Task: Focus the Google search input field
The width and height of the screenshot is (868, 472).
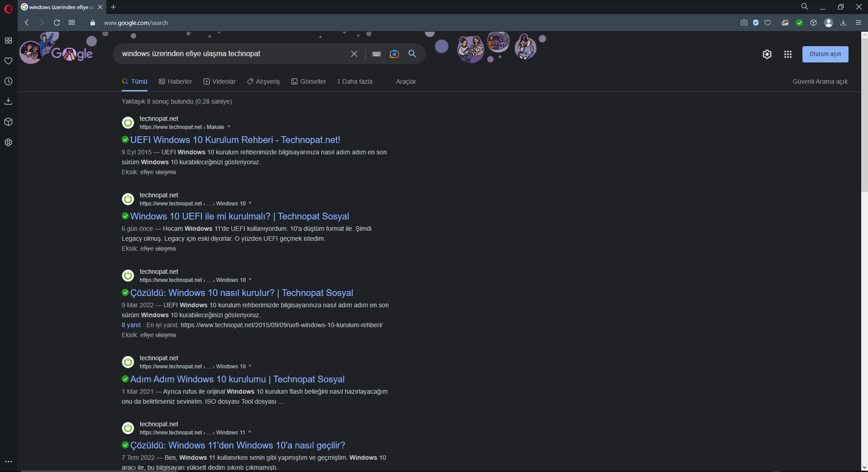Action: point(233,54)
